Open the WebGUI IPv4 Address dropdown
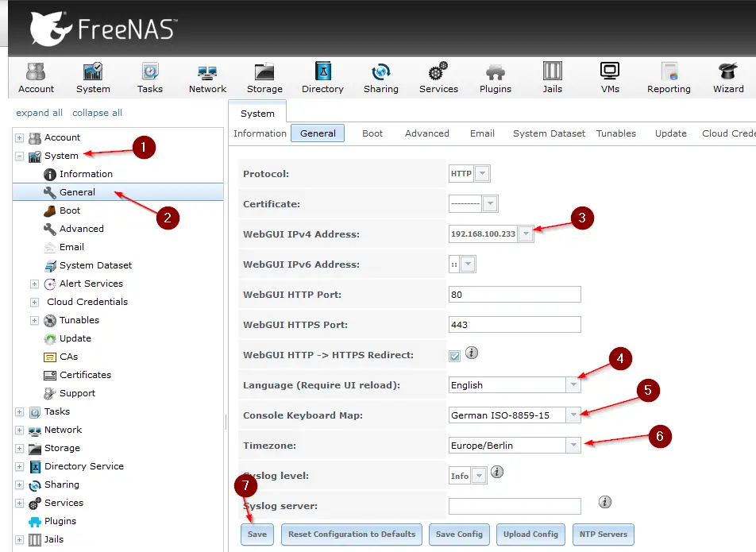756x552 pixels. pos(526,234)
